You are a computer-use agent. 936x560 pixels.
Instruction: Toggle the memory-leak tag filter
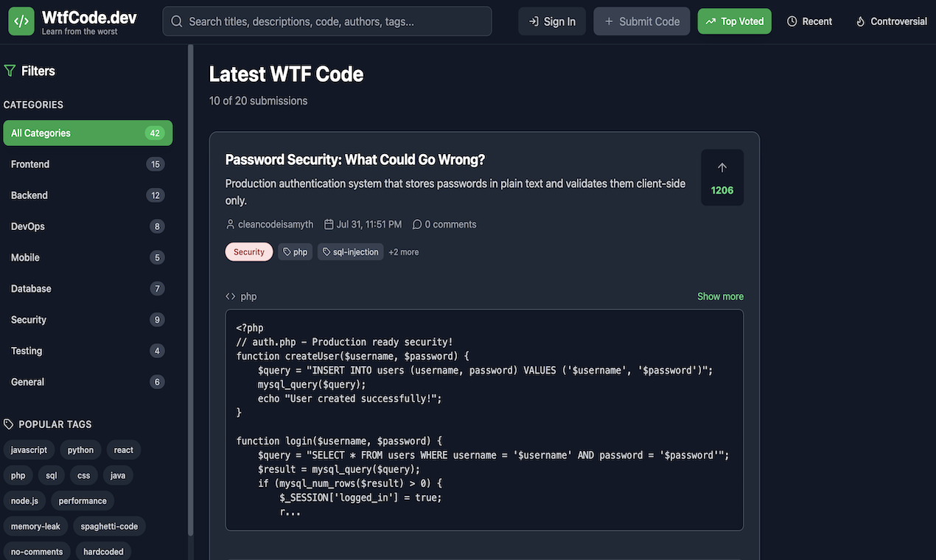pyautogui.click(x=35, y=526)
